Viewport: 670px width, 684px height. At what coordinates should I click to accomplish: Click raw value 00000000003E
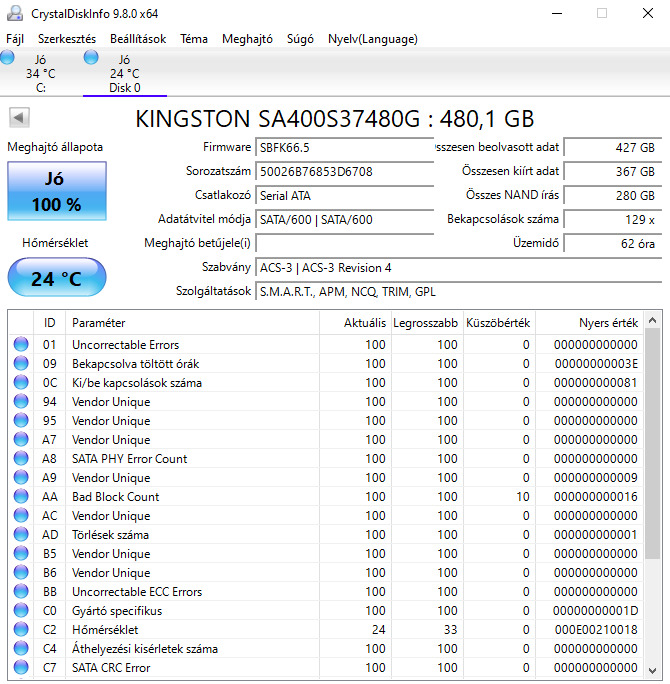coord(596,363)
